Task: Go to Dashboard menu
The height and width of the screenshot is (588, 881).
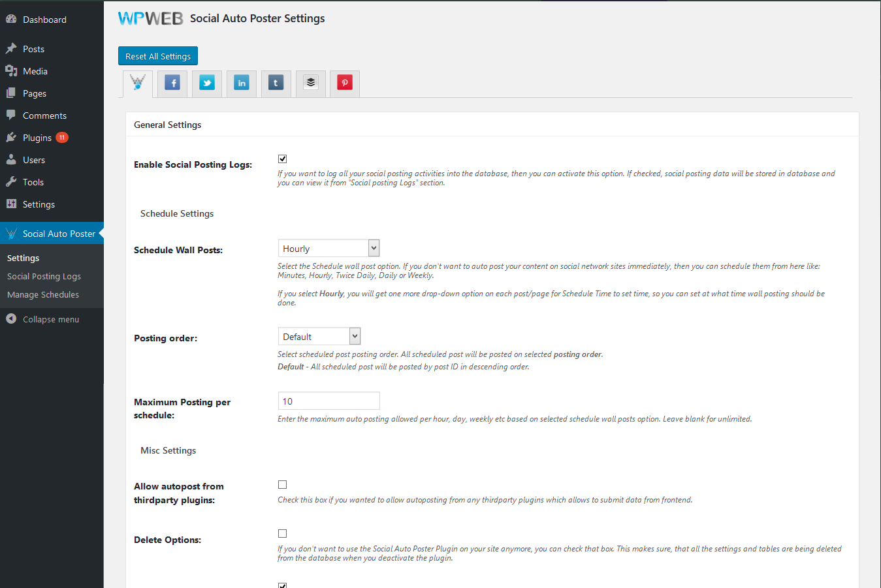Action: [44, 20]
